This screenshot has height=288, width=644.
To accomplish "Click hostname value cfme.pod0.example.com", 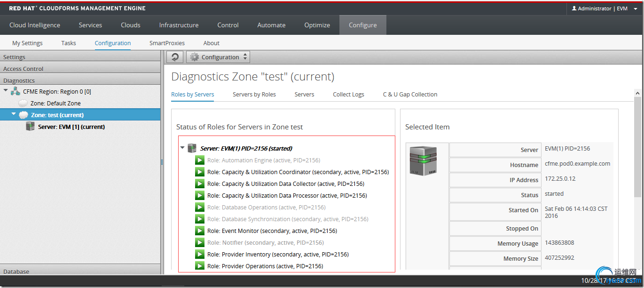I will [x=578, y=163].
